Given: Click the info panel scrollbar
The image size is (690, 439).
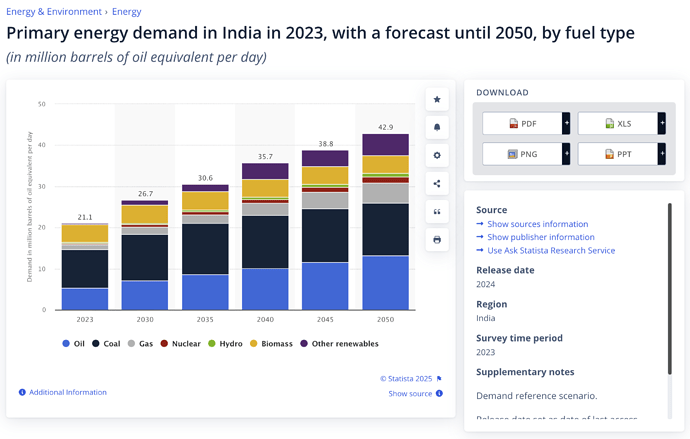Looking at the screenshot, I should click(x=669, y=290).
